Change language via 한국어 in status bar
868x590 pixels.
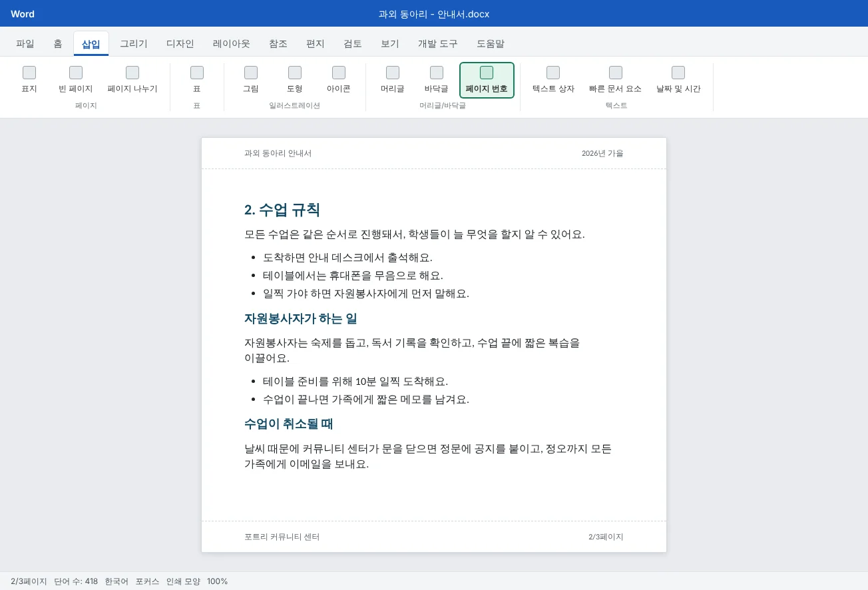point(116,581)
